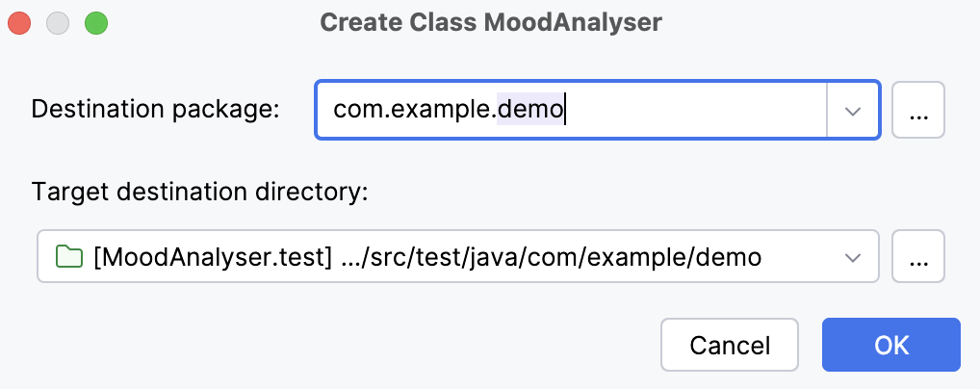Confirm class creation with the OK button
Viewport: 980px width, 389px height.
click(890, 345)
